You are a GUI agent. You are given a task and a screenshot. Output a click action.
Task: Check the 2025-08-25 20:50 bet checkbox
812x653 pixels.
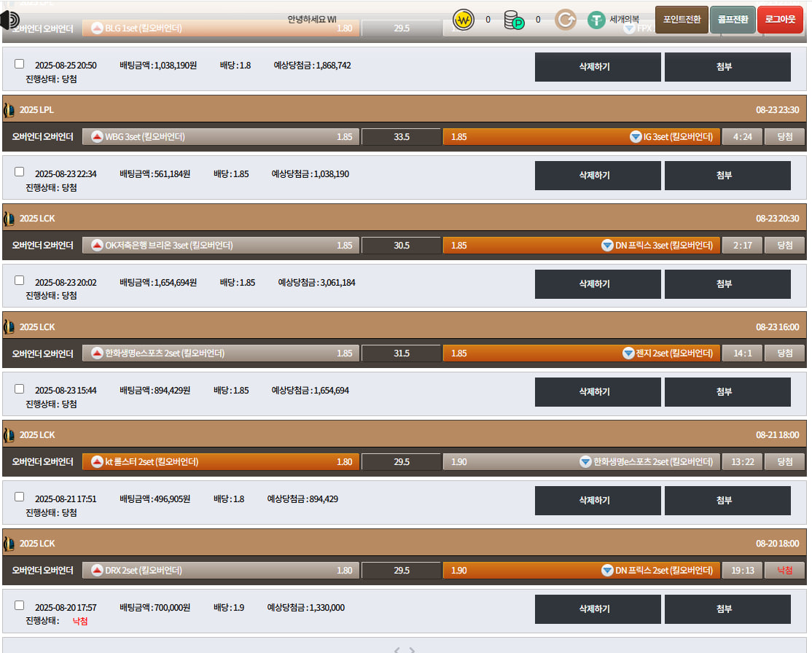point(20,64)
